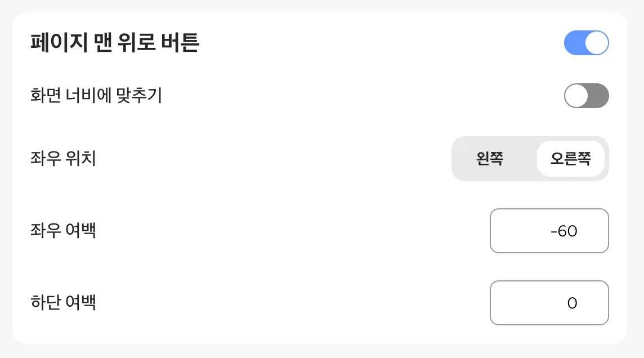Click the -60 value in 좌우 여백
This screenshot has height=358, width=644.
564,231
